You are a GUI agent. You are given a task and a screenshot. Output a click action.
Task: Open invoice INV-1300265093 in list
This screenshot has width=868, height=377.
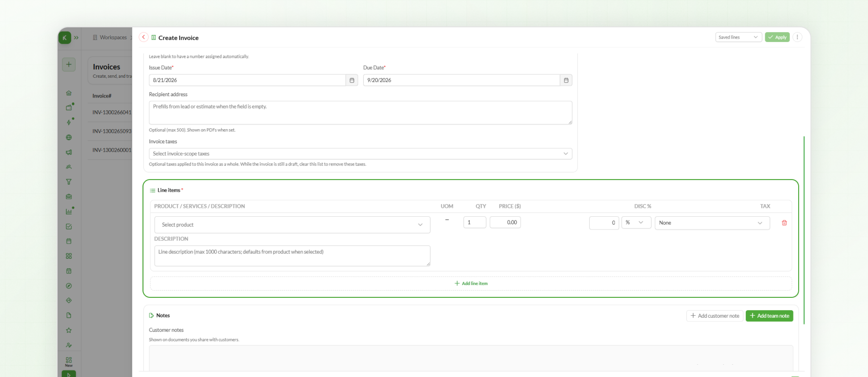(x=112, y=131)
